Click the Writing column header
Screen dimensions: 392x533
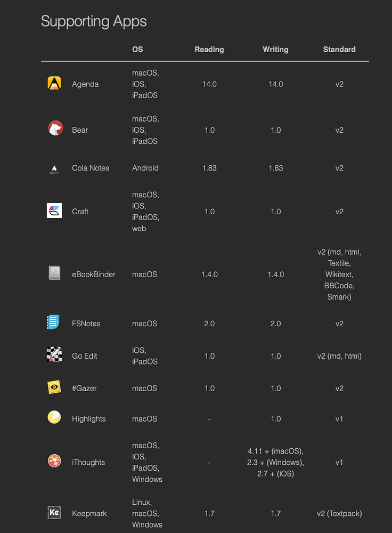275,50
